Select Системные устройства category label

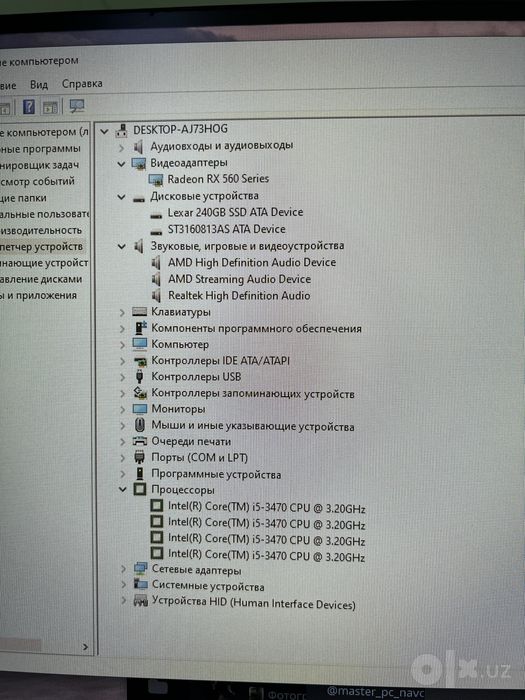tap(208, 585)
